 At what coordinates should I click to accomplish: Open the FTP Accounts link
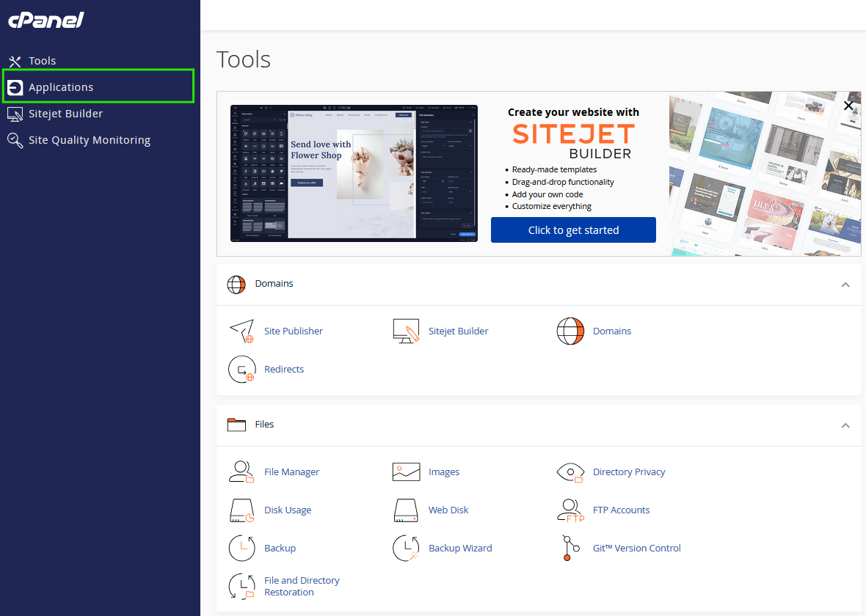click(x=622, y=510)
